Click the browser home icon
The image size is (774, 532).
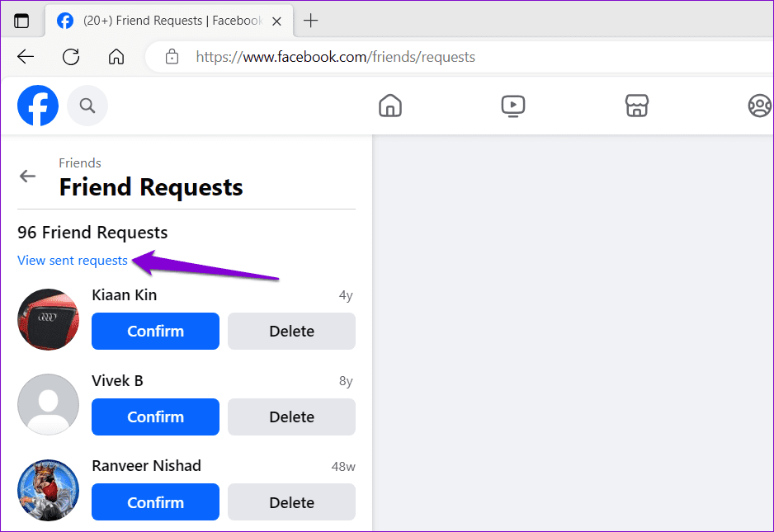click(x=116, y=57)
